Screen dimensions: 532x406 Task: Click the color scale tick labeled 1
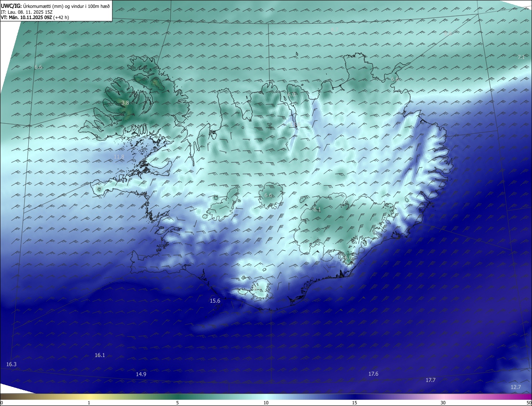pos(89,403)
